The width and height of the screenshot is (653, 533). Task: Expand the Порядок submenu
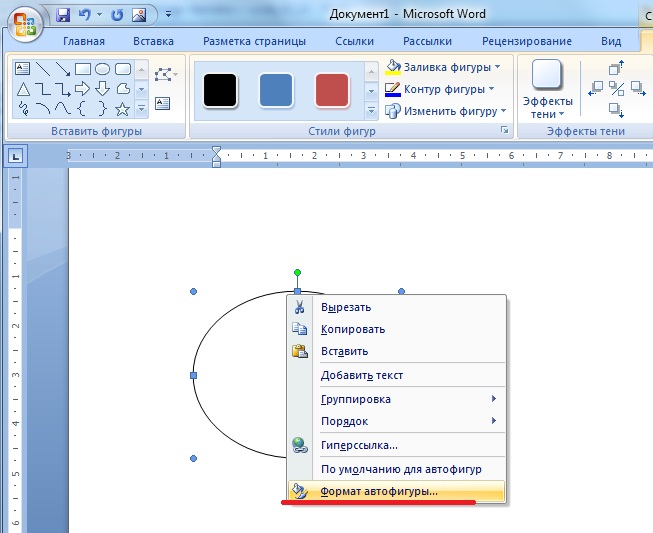click(396, 421)
